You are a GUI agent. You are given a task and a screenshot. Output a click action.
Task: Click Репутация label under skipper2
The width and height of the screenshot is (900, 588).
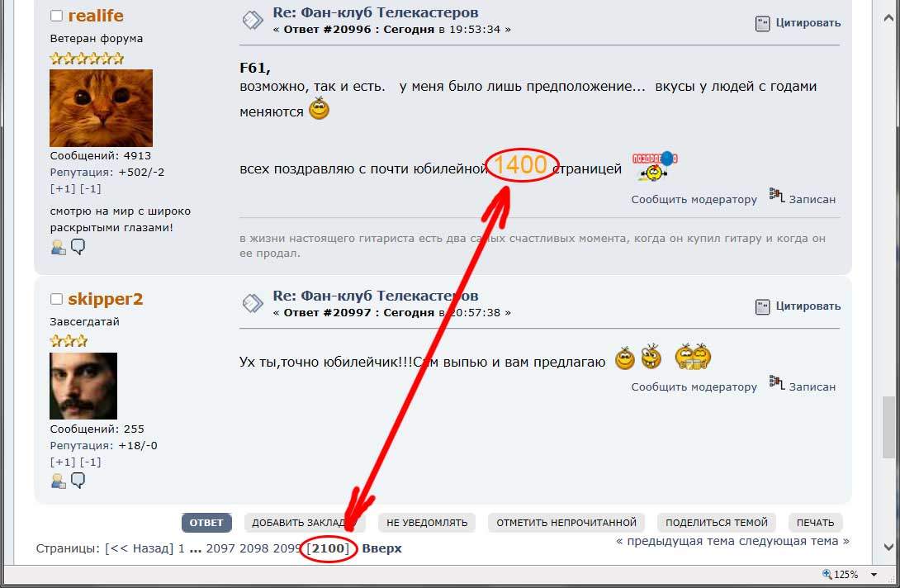point(82,446)
